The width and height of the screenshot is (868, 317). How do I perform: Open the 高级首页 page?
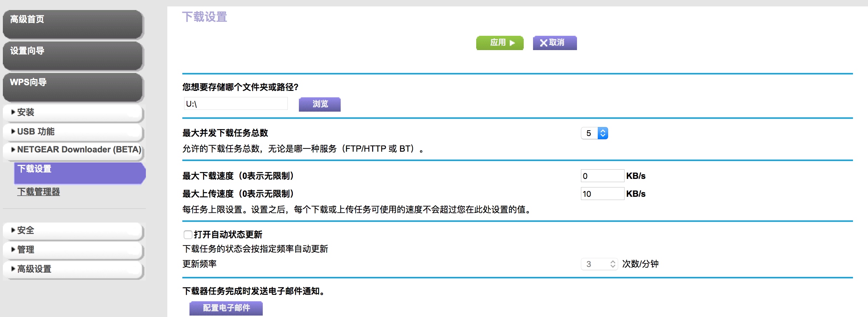[x=73, y=24]
